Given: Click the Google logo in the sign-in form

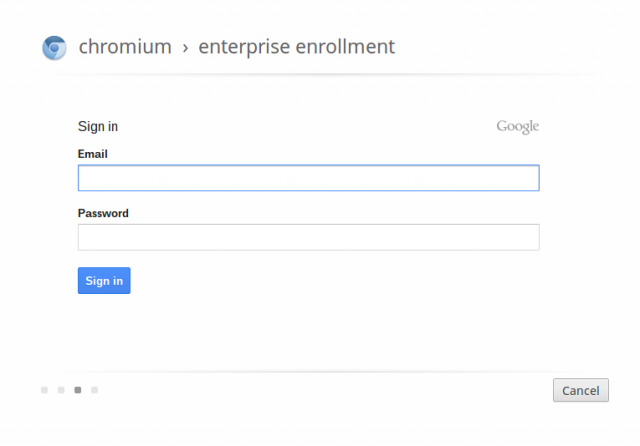Looking at the screenshot, I should pos(518,126).
